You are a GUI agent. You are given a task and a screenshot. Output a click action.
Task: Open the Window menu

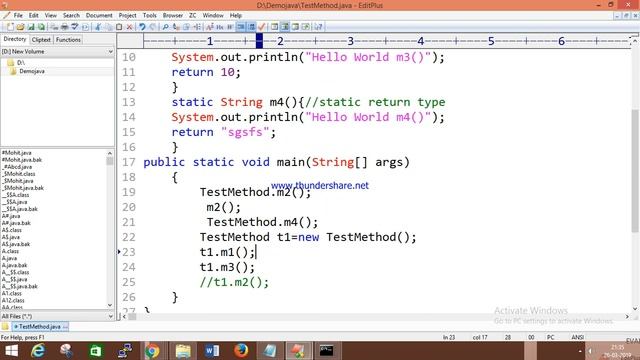click(x=213, y=16)
